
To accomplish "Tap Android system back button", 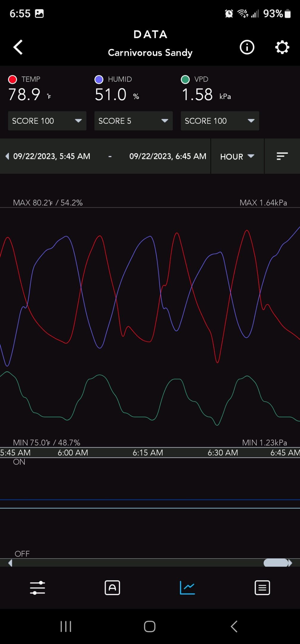I will pos(234,626).
